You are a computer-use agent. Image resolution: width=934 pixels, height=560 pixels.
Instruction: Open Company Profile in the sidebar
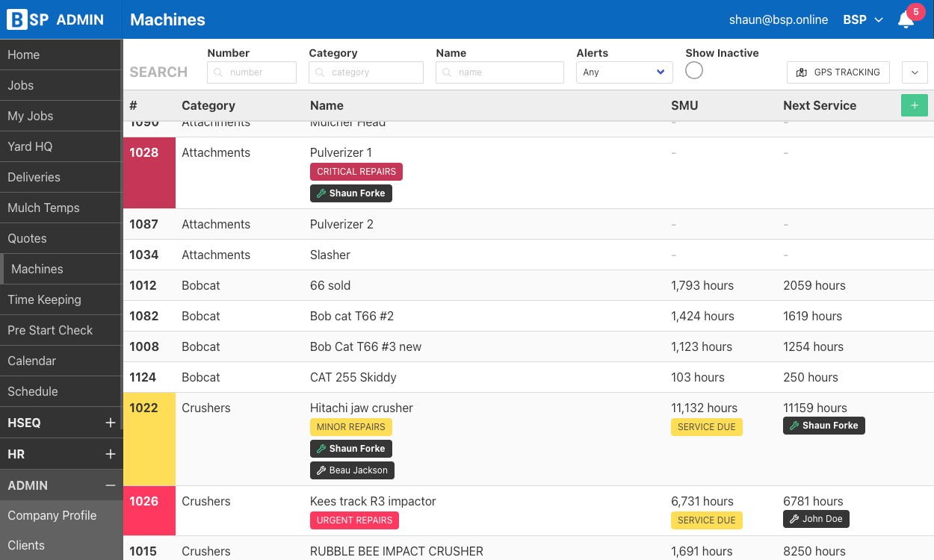61,515
